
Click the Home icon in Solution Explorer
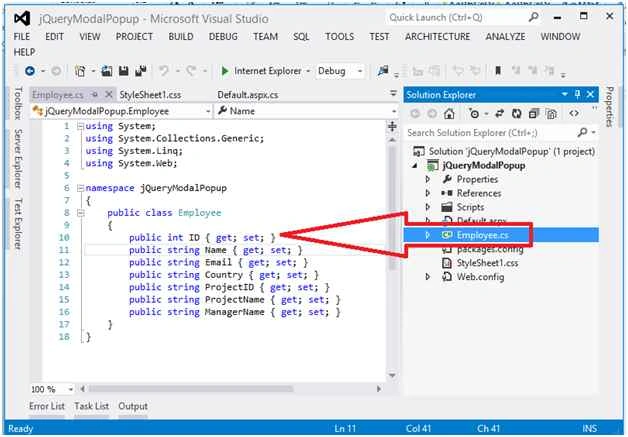coord(449,114)
